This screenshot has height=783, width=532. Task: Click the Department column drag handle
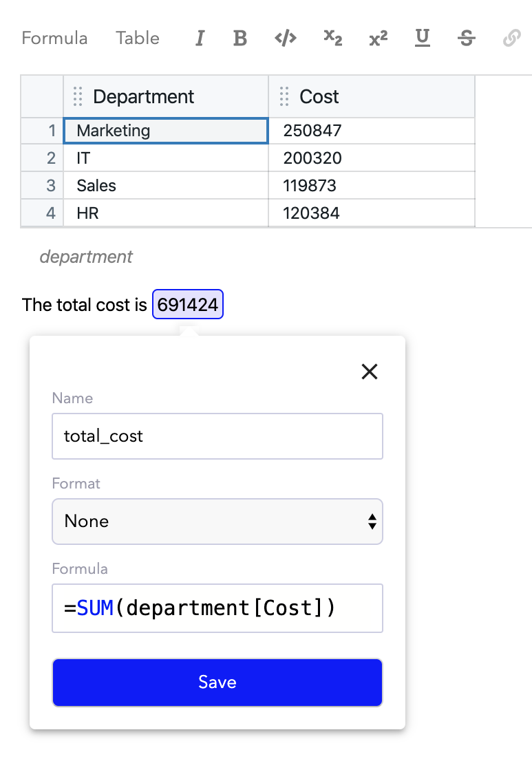coord(78,97)
